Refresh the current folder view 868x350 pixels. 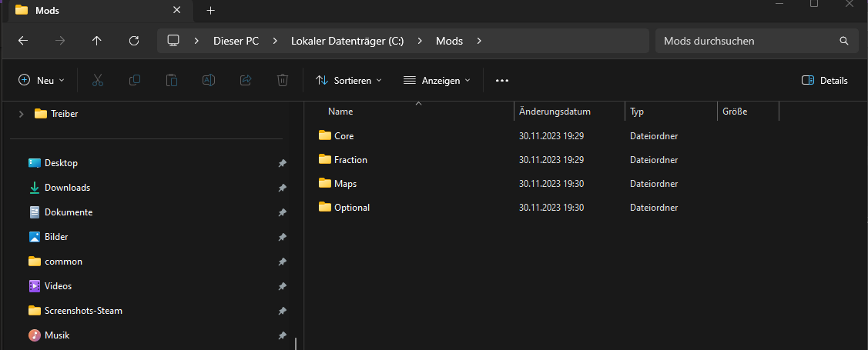click(134, 41)
